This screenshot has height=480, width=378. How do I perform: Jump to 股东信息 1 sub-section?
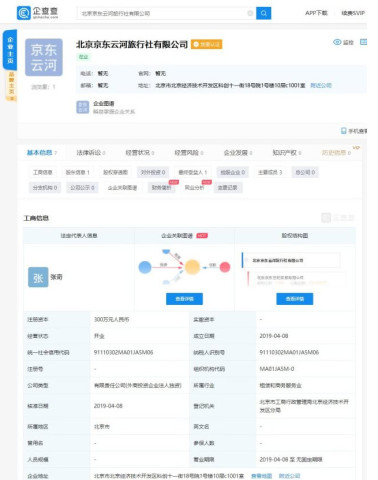[77, 172]
